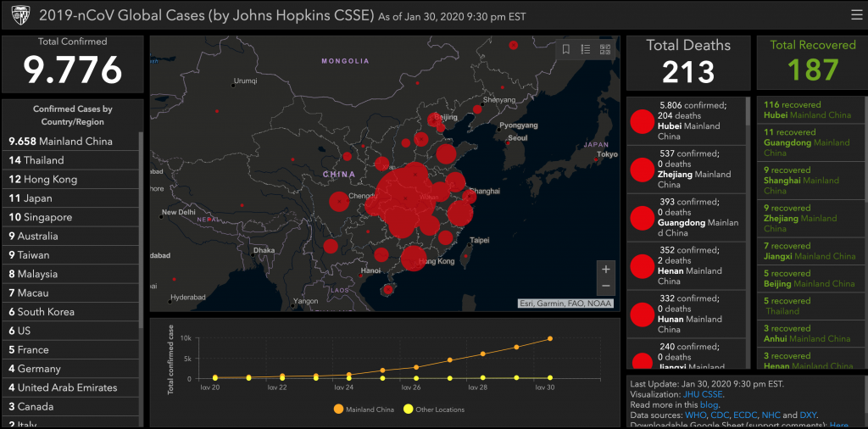Select Thailand in the confirmed cases list
Viewport: 868px width, 429px height.
point(36,160)
